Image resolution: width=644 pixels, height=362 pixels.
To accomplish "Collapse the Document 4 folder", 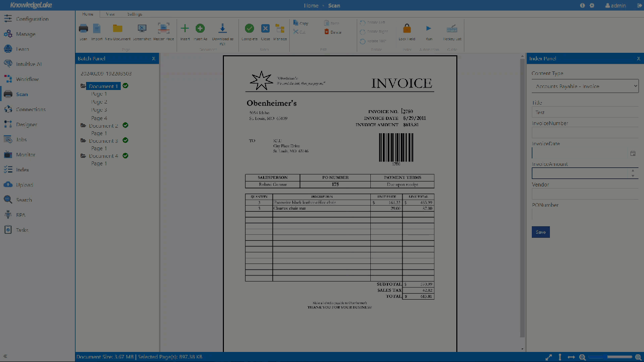I will [x=83, y=155].
